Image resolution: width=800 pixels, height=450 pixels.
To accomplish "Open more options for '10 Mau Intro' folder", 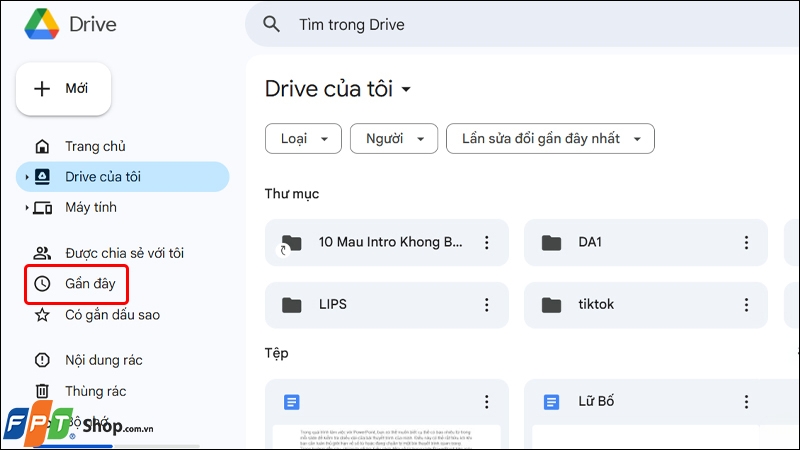I will pos(487,242).
